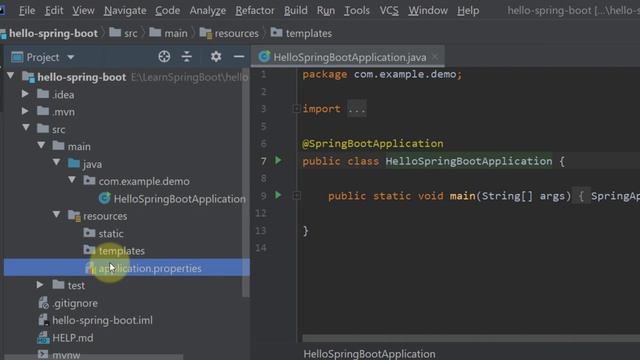Collapse the java folder
640x360 pixels.
(x=57, y=162)
